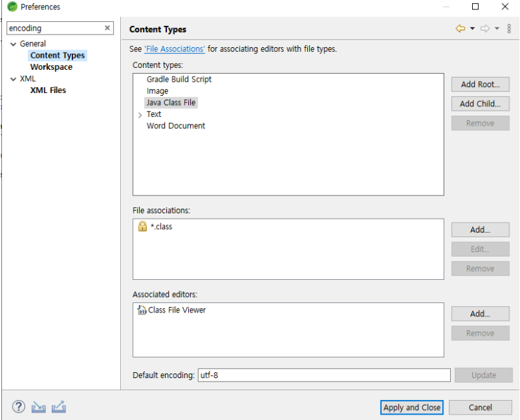
Task: Select the General category label
Action: point(33,43)
